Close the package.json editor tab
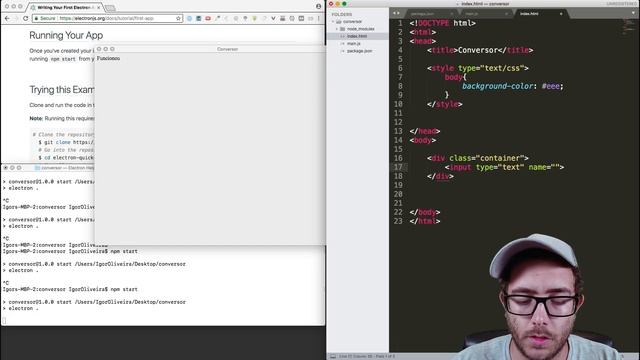The image size is (640, 360). pyautogui.click(x=451, y=13)
